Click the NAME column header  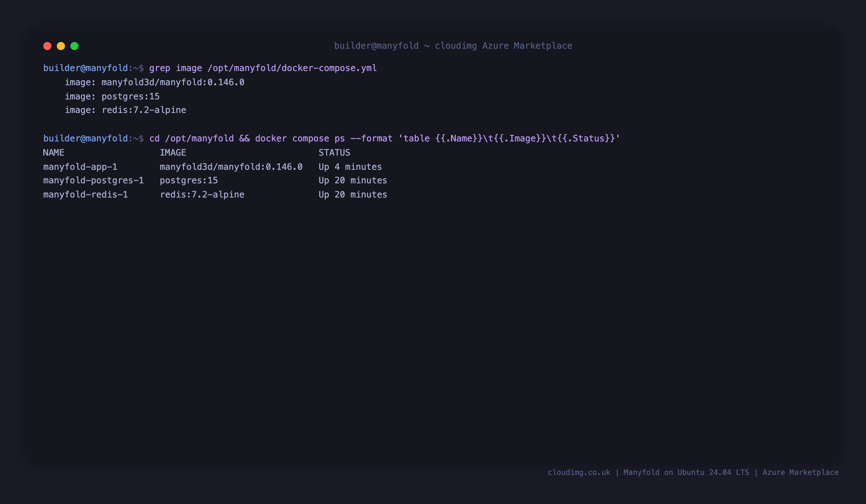click(x=53, y=153)
